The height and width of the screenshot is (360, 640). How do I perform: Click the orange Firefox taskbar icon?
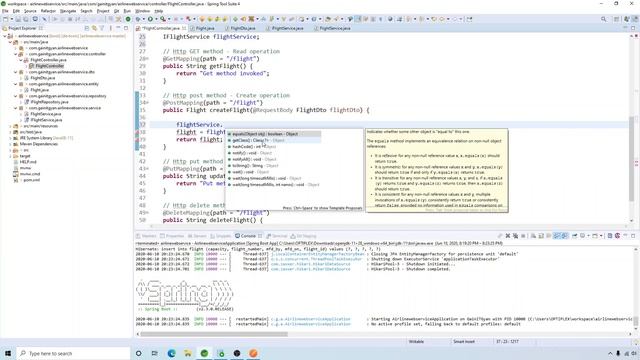pos(253,353)
